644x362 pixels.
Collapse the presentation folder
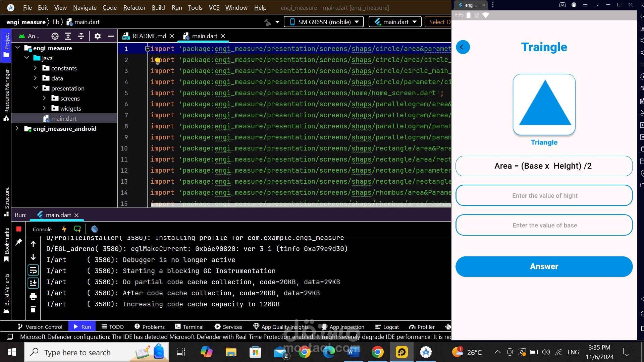click(x=36, y=88)
